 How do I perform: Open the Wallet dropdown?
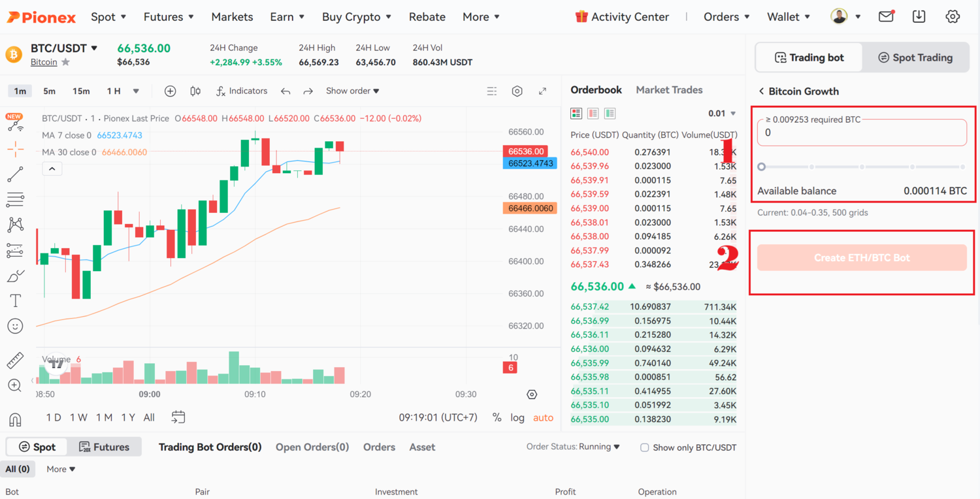pos(789,17)
